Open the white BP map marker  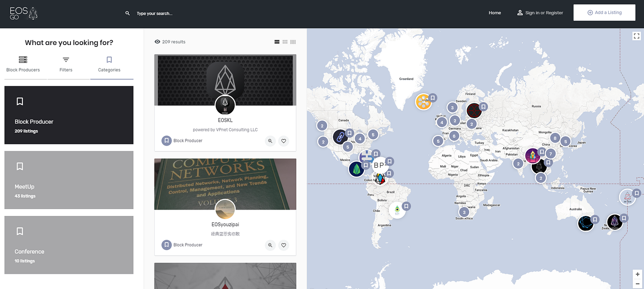tap(379, 165)
